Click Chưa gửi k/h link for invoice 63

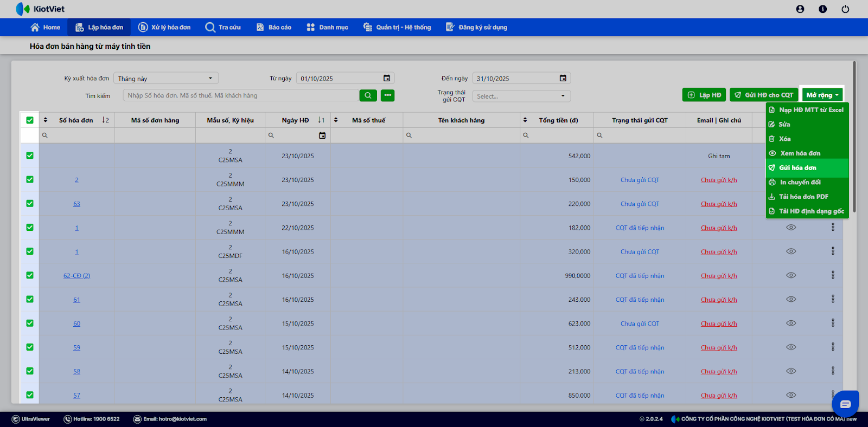pos(719,204)
